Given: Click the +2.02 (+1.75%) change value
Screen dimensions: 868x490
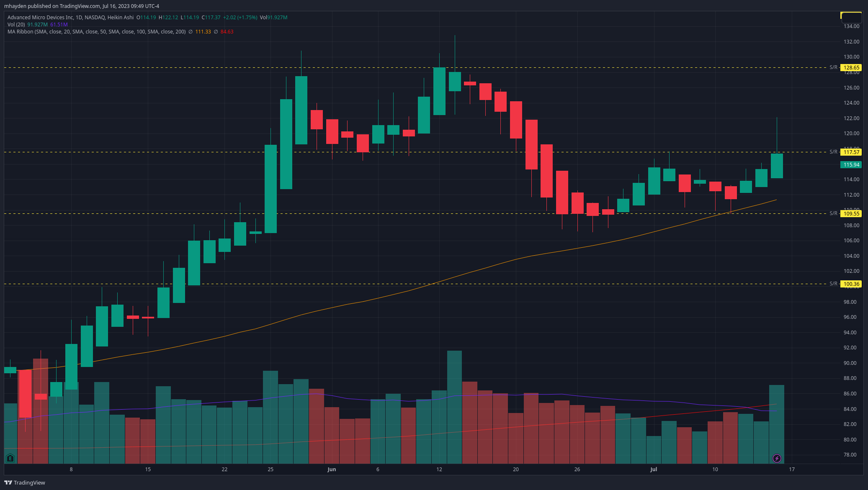Looking at the screenshot, I should pyautogui.click(x=240, y=18).
